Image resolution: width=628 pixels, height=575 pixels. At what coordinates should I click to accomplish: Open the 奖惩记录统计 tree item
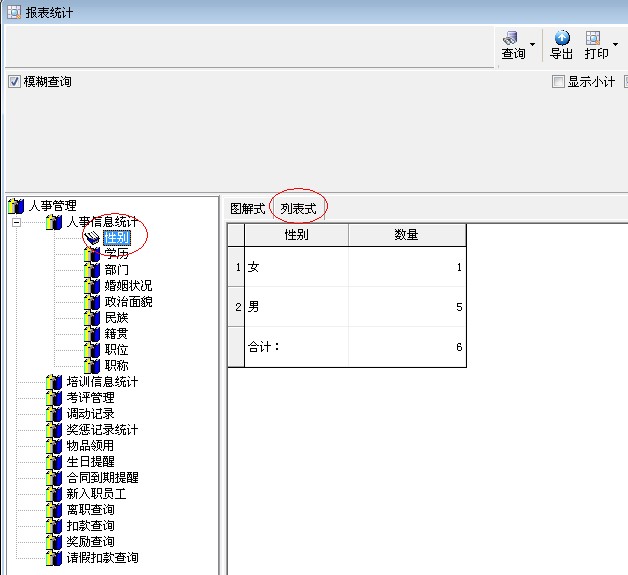[x=102, y=430]
